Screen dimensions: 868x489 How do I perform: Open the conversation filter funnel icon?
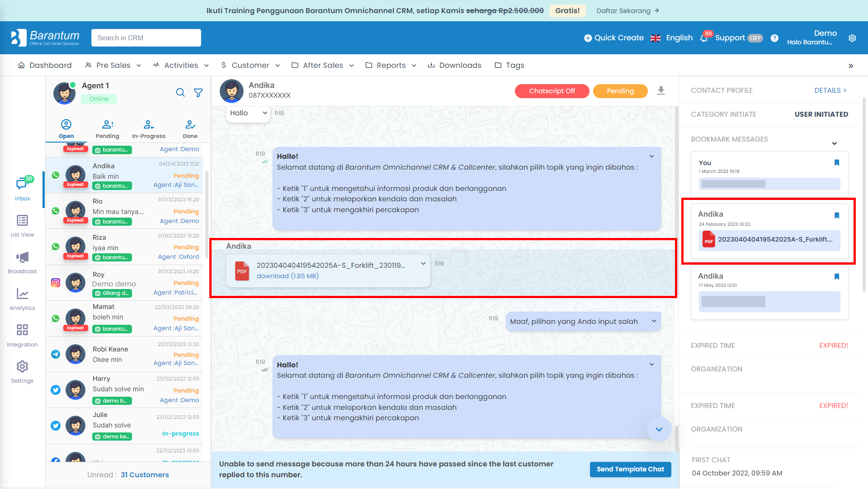tap(198, 93)
